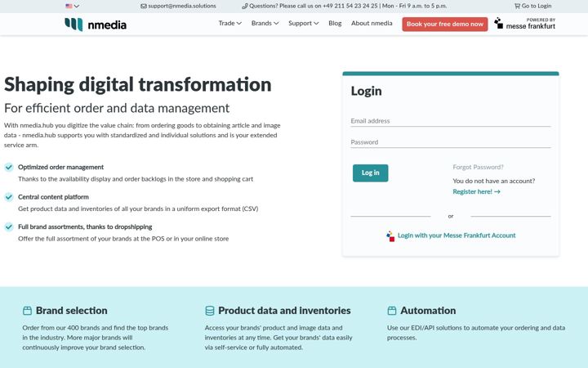
Task: Open the Blog page
Action: 335,23
